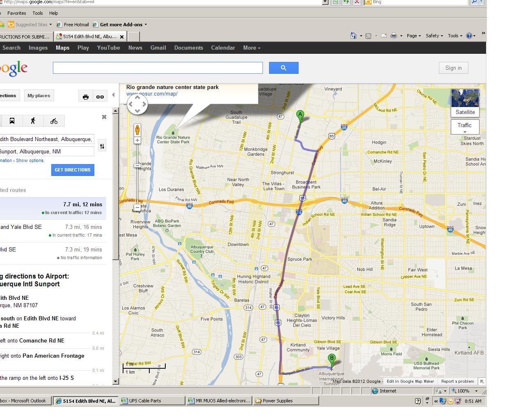525x420 pixels.
Task: Open the Help menu in the menu bar
Action: (53, 13)
